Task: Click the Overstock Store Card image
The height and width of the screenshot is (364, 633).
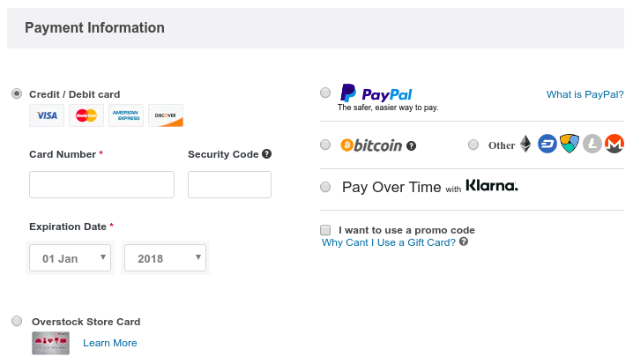Action: 50,343
